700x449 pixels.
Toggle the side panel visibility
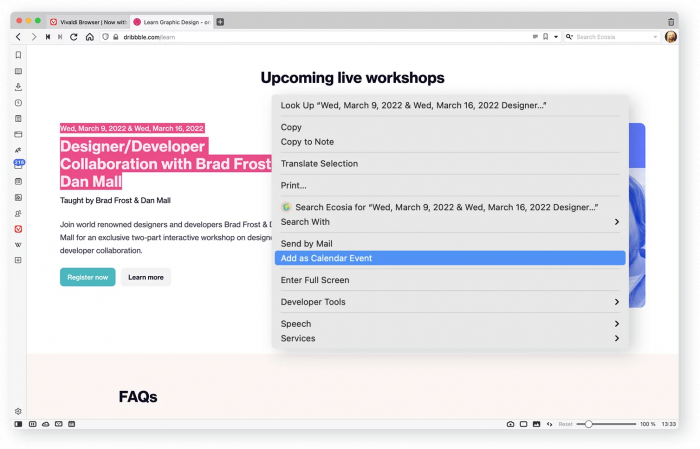click(18, 424)
